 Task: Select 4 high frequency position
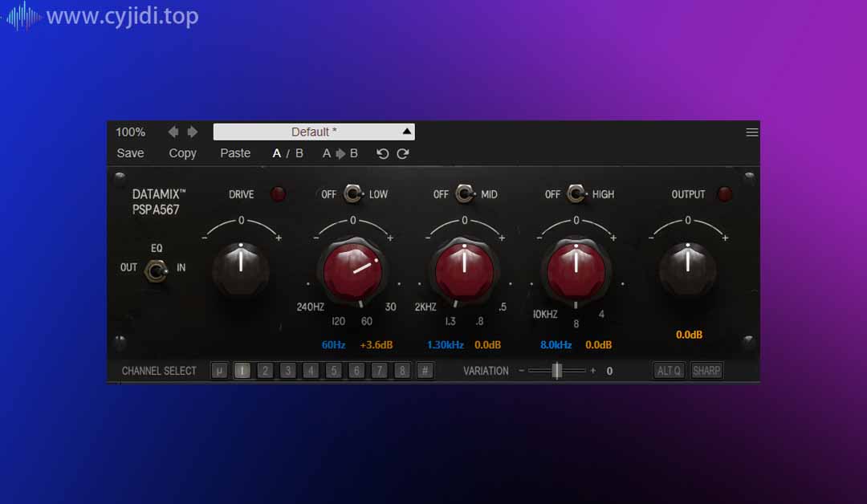click(x=601, y=314)
